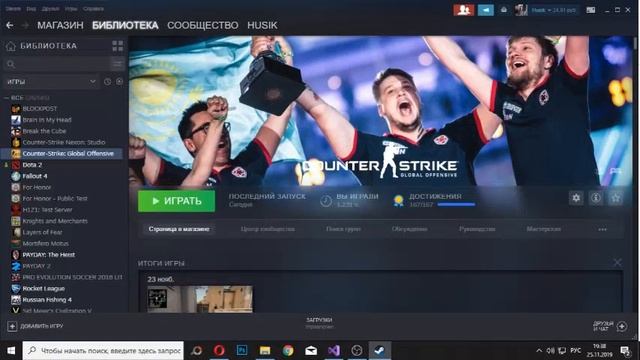Toggle the ready-to-play filter icon

(119, 82)
